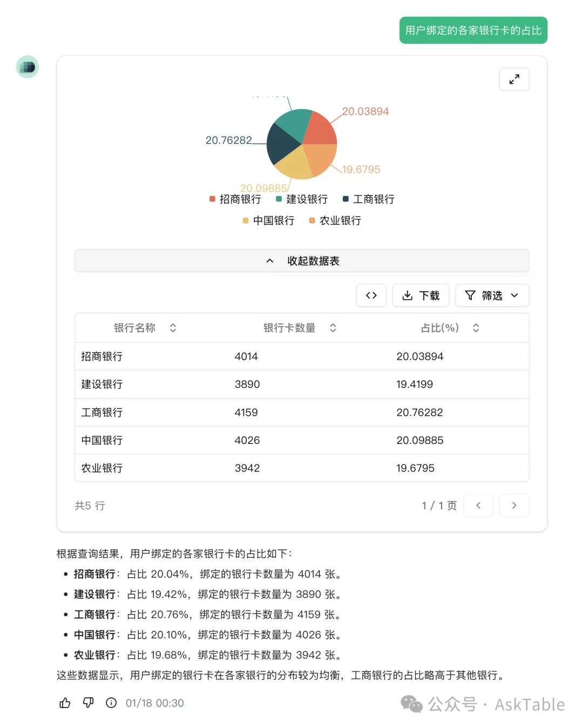The height and width of the screenshot is (728, 583).
Task: Open the 筛选 filter dropdown
Action: 492,295
